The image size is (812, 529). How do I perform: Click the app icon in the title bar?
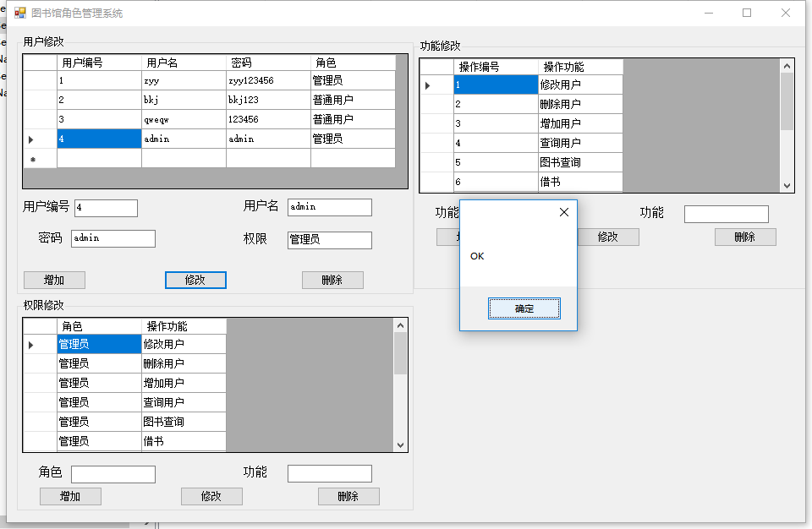[x=19, y=13]
